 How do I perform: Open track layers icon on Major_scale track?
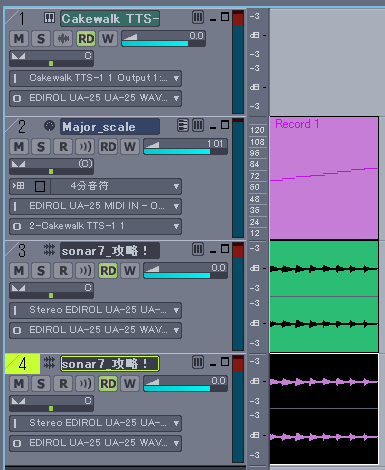pyautogui.click(x=183, y=126)
